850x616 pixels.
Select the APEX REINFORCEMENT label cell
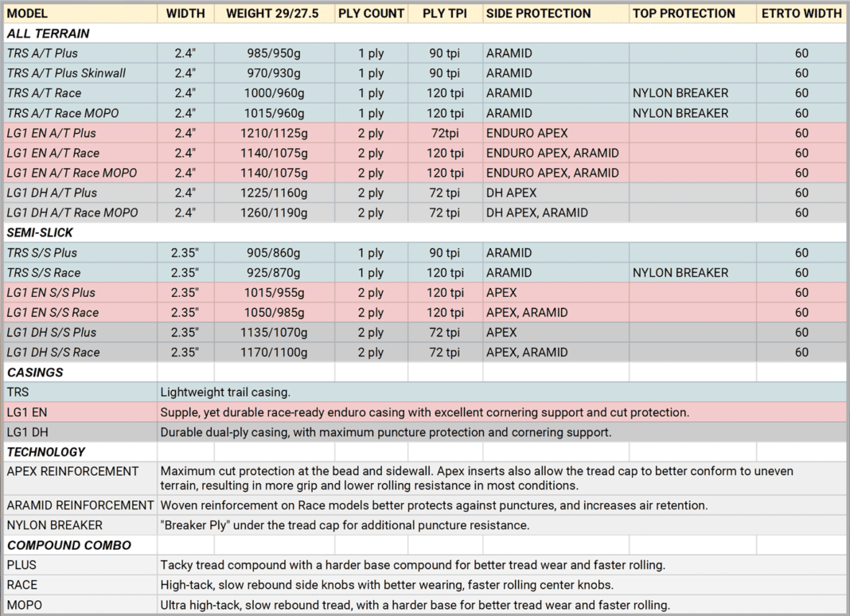72,471
